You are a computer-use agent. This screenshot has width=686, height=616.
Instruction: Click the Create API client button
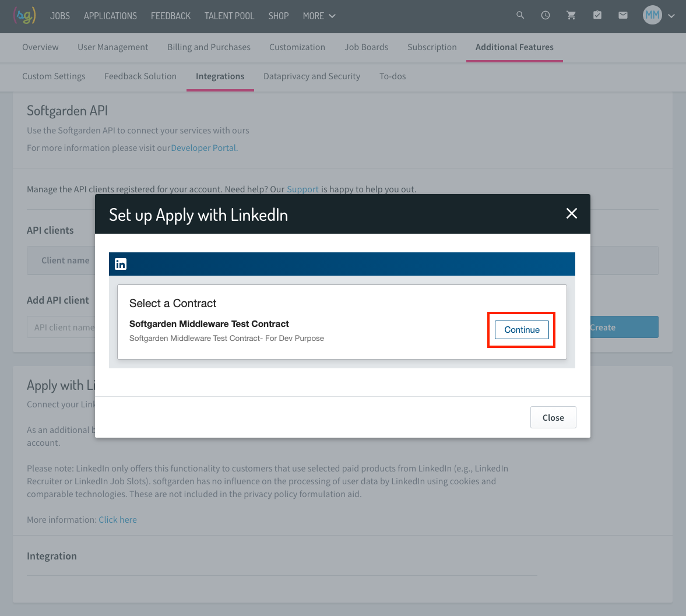click(x=624, y=328)
